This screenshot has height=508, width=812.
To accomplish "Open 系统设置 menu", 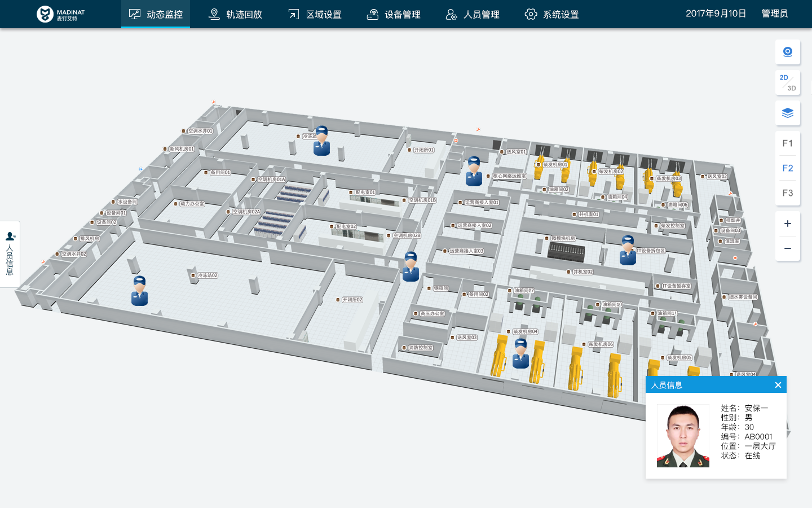I will [x=551, y=14].
